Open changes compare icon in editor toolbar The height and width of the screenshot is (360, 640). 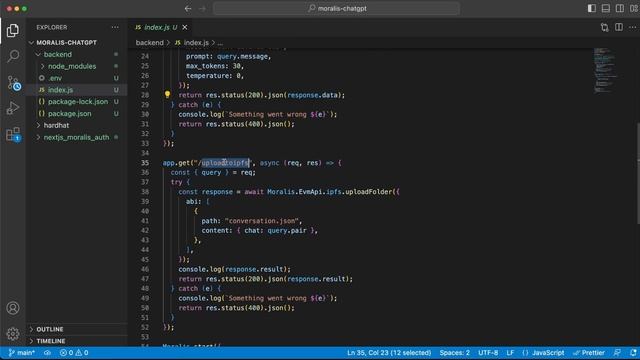coord(604,27)
